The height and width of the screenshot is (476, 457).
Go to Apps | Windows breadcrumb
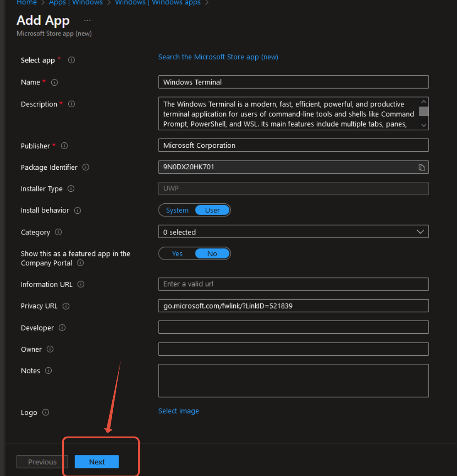coord(75,2)
